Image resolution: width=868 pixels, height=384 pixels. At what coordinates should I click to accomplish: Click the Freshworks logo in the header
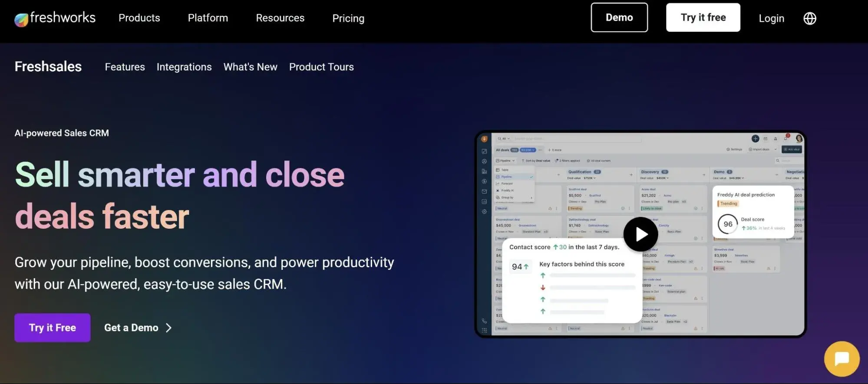click(x=55, y=18)
